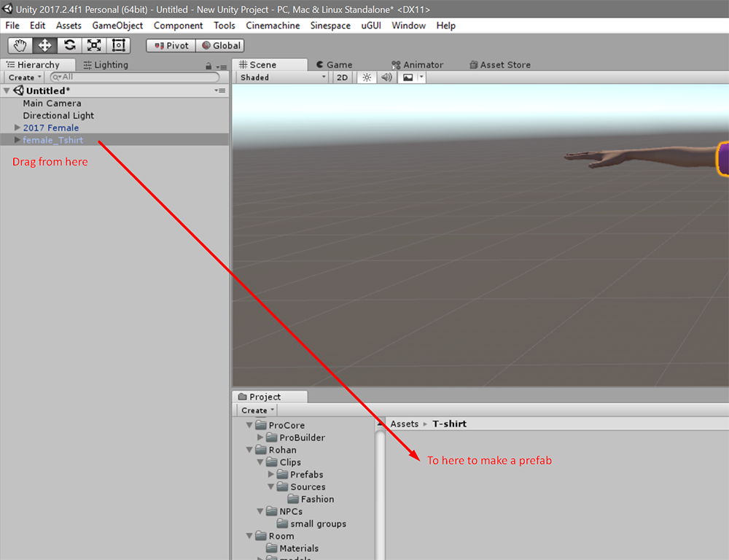729x560 pixels.
Task: Collapse the Sources folder
Action: coord(271,486)
